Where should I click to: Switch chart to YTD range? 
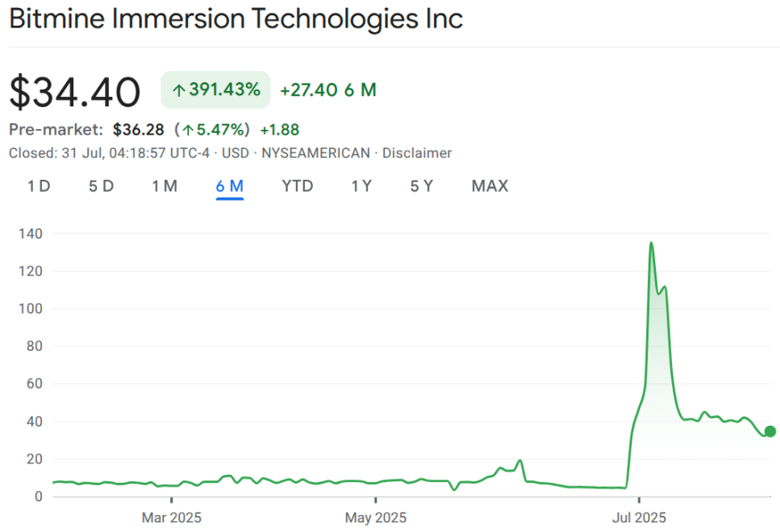[x=297, y=186]
